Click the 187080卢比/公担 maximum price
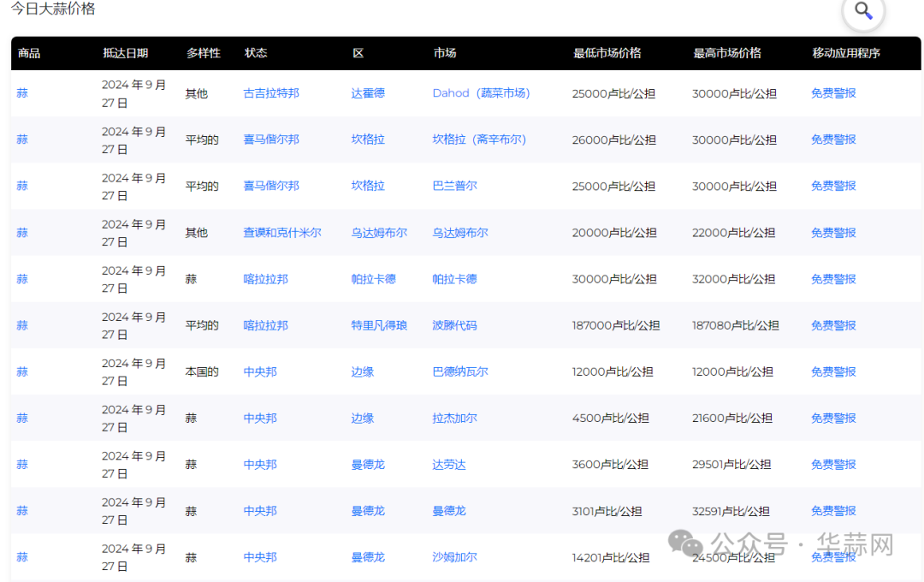The height and width of the screenshot is (582, 924). [x=736, y=325]
